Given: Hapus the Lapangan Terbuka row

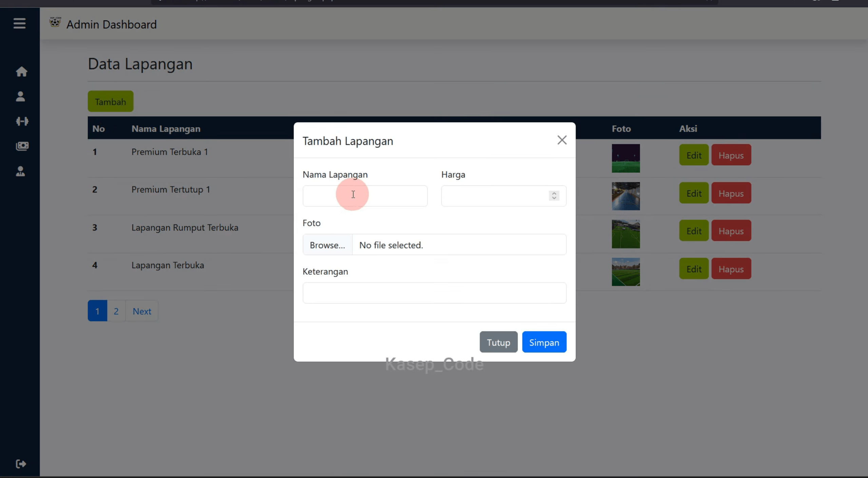Looking at the screenshot, I should (x=731, y=269).
